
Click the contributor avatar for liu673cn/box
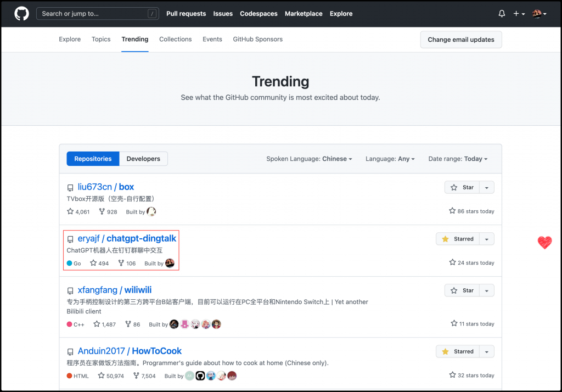[151, 211]
